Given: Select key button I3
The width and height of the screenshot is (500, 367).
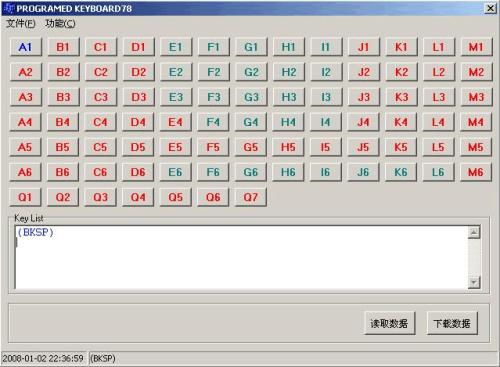Looking at the screenshot, I should pos(326,97).
